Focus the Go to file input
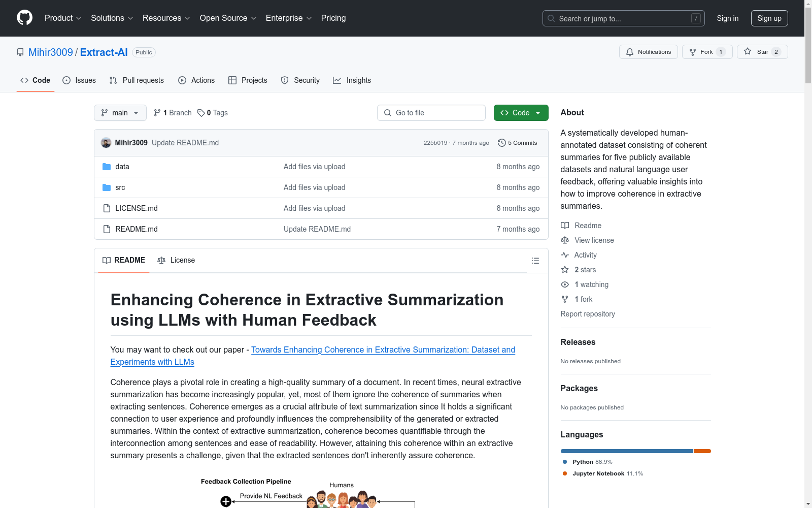The image size is (812, 508). click(431, 113)
